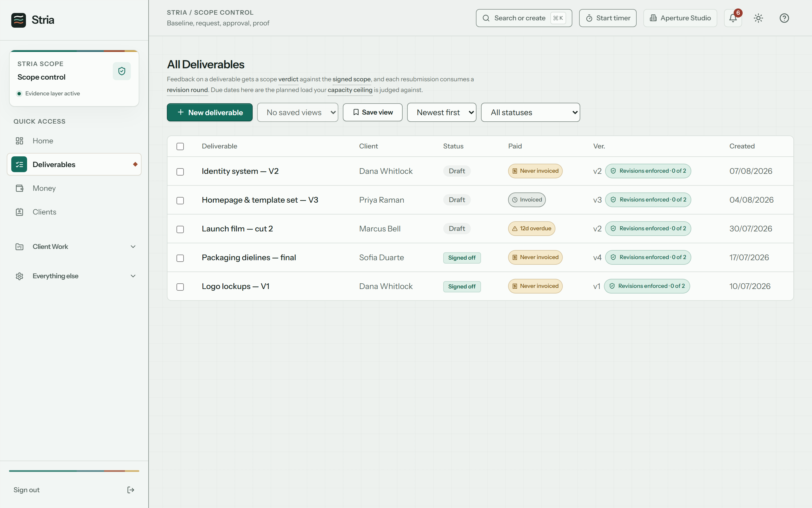This screenshot has width=812, height=508.
Task: Click Signed off status for Logo lockups
Action: click(462, 286)
